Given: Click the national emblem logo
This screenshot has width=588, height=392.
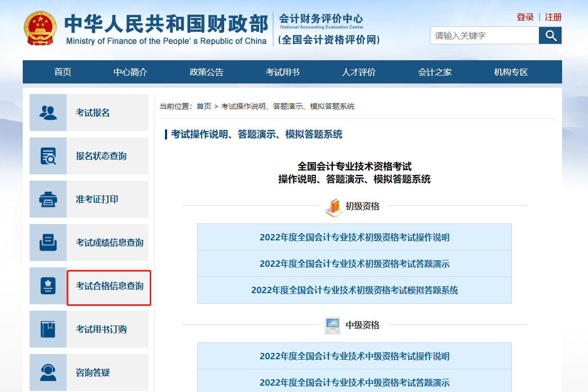Looking at the screenshot, I should click(x=41, y=28).
